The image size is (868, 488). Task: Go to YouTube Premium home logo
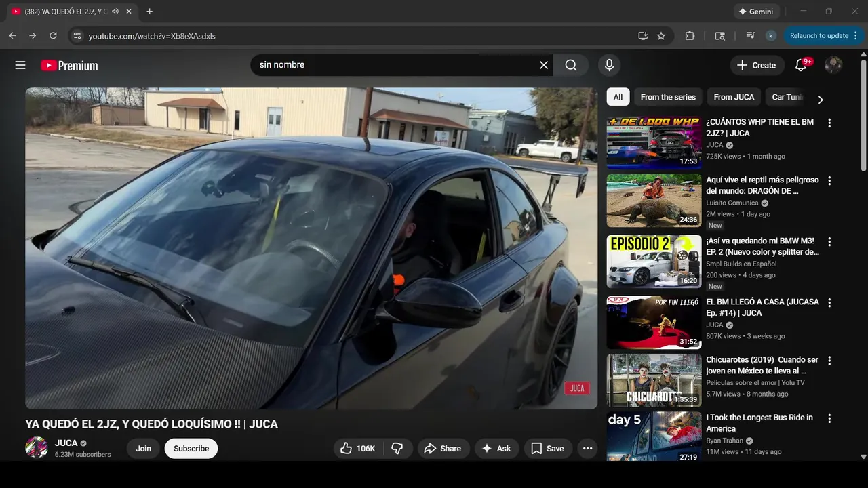(69, 66)
